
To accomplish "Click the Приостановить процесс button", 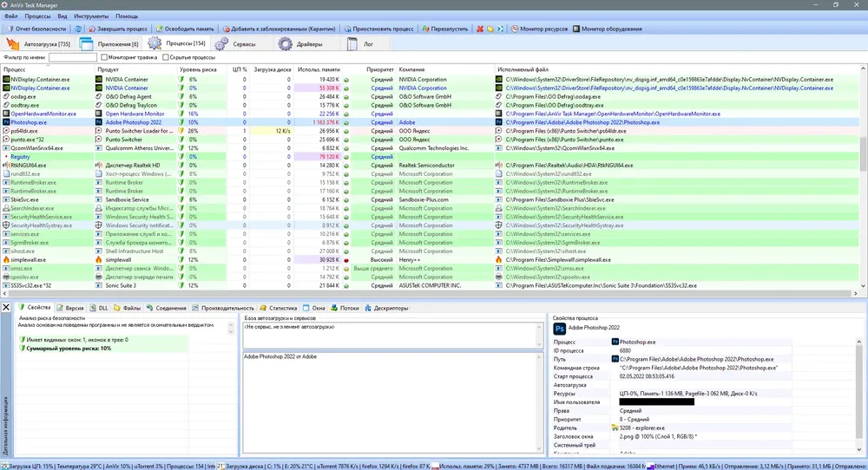I will 378,29.
